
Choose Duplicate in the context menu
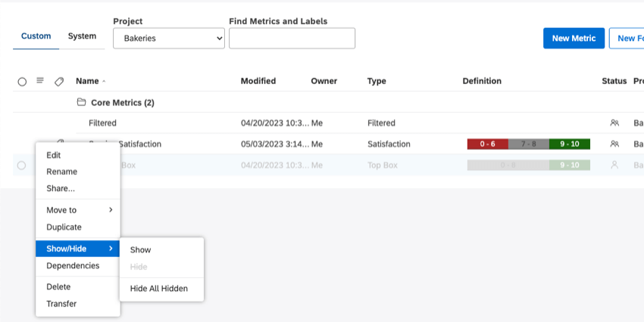coord(64,227)
